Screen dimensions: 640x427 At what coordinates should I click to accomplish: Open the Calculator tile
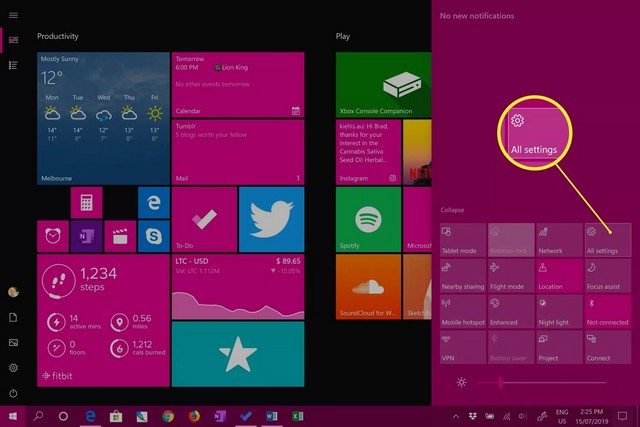86,202
